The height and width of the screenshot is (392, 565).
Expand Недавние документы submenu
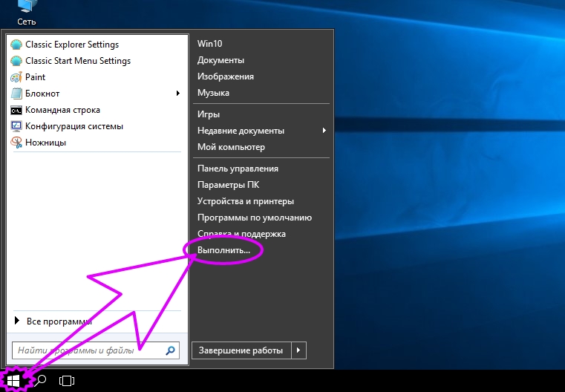click(324, 131)
